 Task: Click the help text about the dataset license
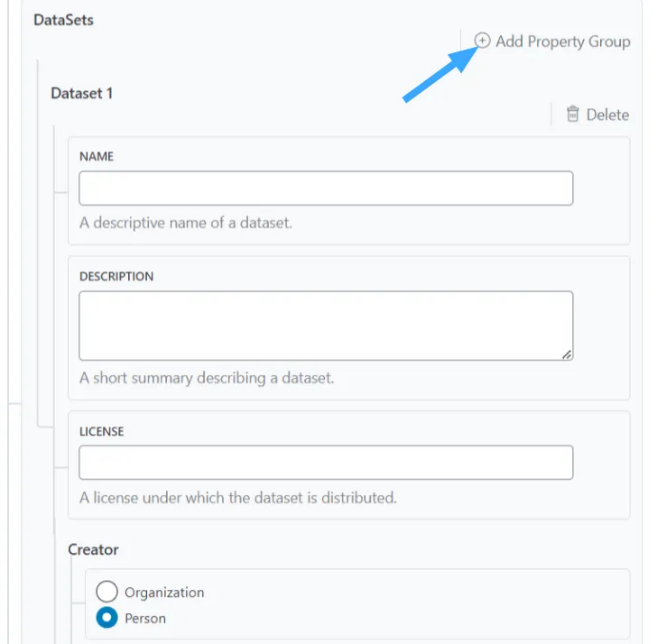[238, 497]
